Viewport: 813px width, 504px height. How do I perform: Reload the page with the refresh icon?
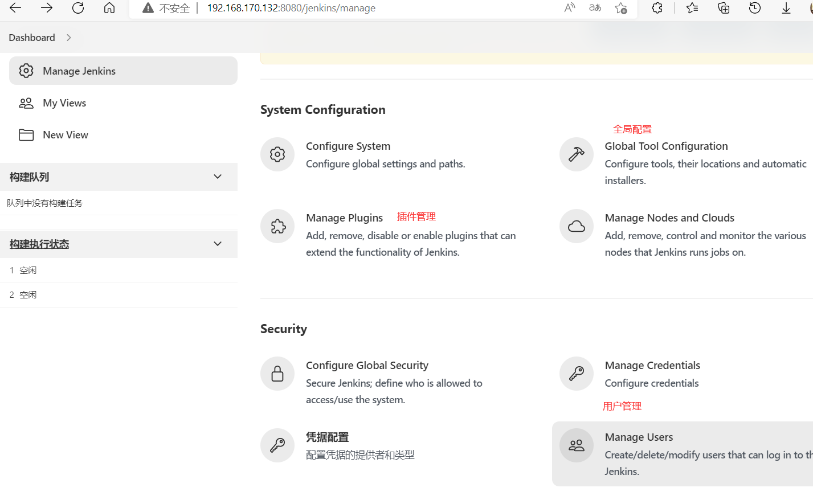78,8
